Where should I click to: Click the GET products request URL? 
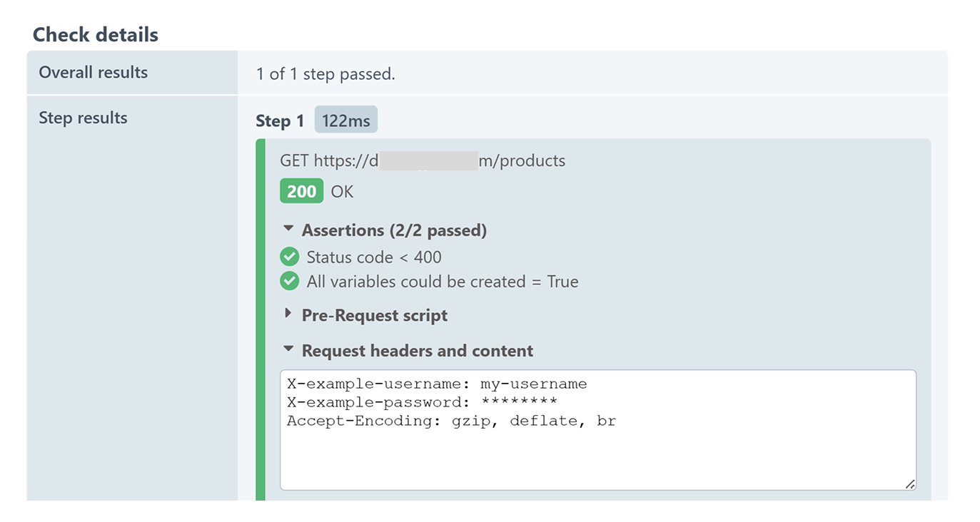coord(423,161)
